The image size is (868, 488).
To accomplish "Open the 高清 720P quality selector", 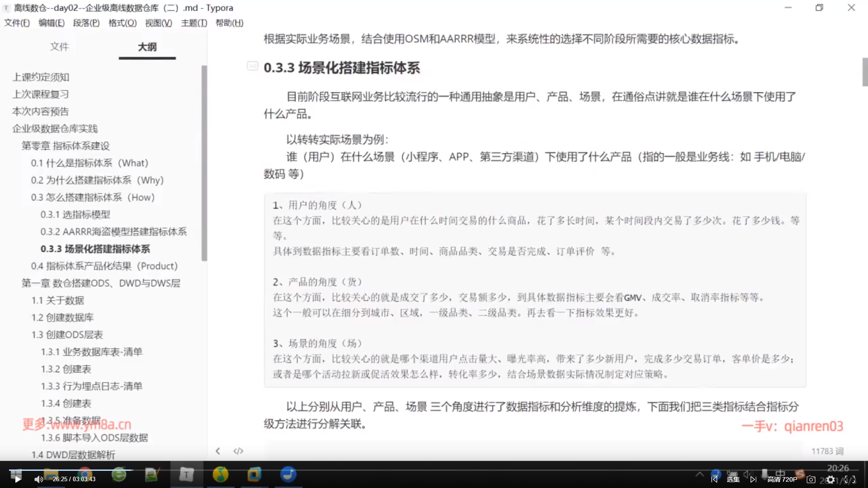I will pos(782,479).
